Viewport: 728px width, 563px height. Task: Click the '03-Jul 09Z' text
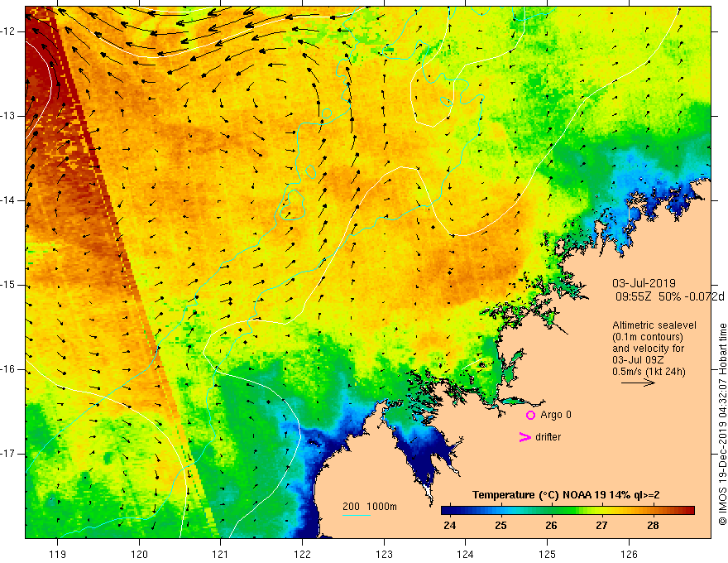638,360
